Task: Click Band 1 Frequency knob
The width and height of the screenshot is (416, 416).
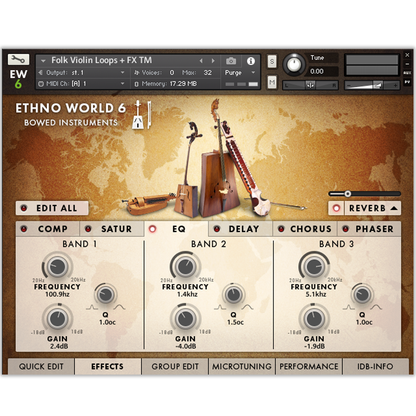Action: point(57,266)
